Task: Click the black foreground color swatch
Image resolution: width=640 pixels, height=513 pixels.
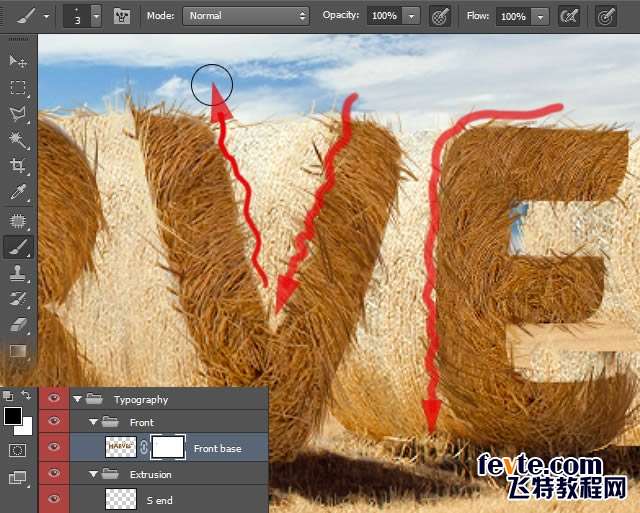Action: point(13,416)
